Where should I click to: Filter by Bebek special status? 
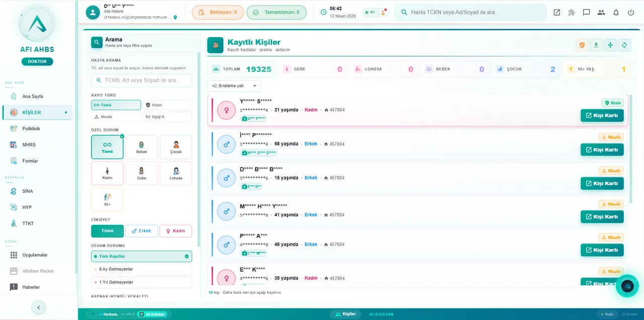[x=141, y=147]
